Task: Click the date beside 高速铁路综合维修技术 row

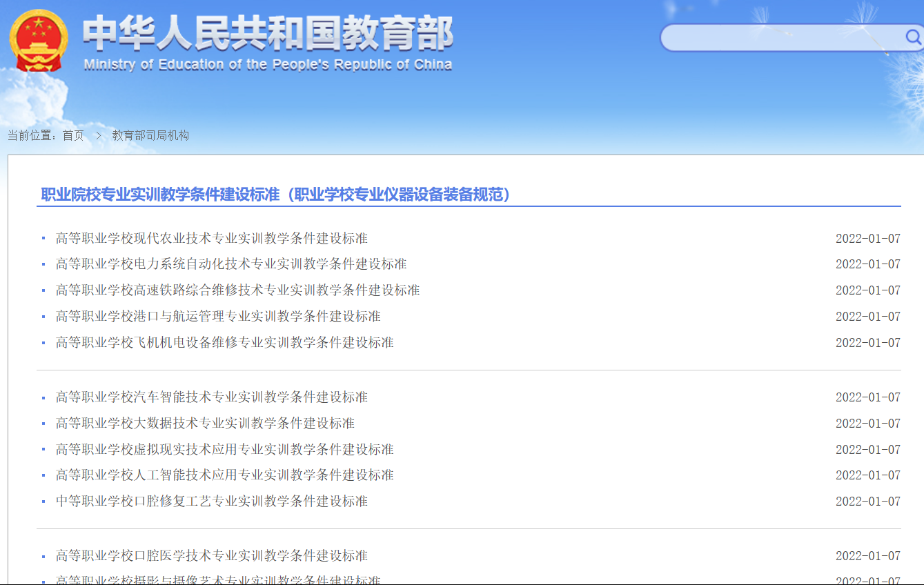Action: [x=868, y=290]
